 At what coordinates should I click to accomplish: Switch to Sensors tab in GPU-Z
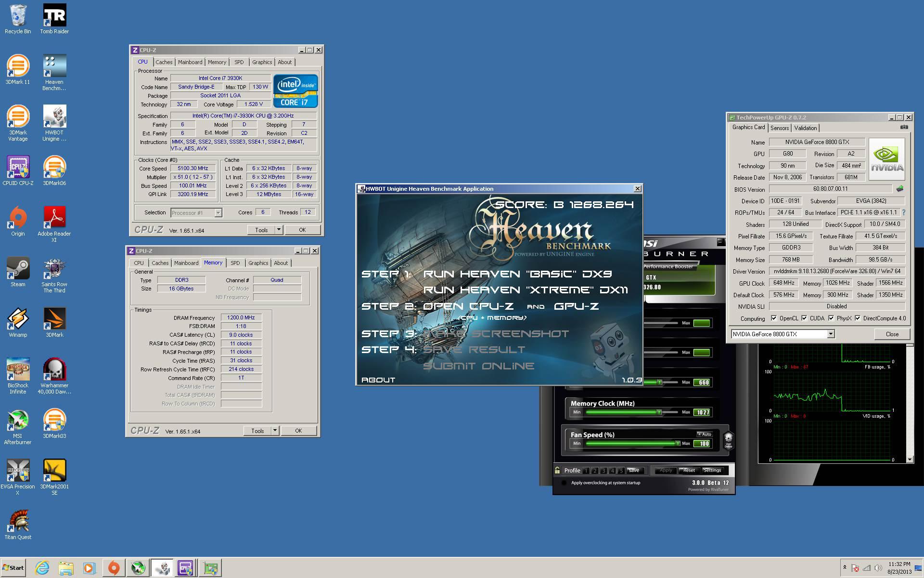point(780,128)
